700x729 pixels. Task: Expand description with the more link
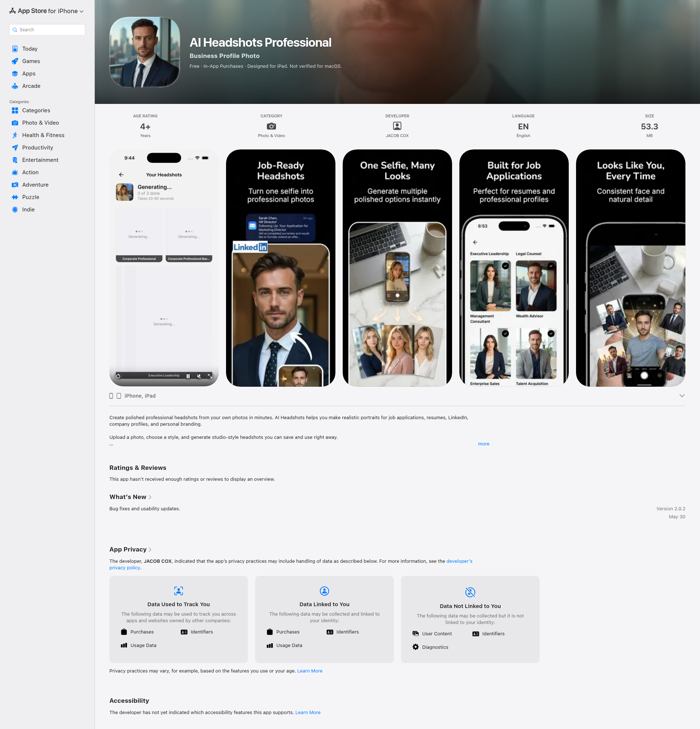[x=483, y=444]
